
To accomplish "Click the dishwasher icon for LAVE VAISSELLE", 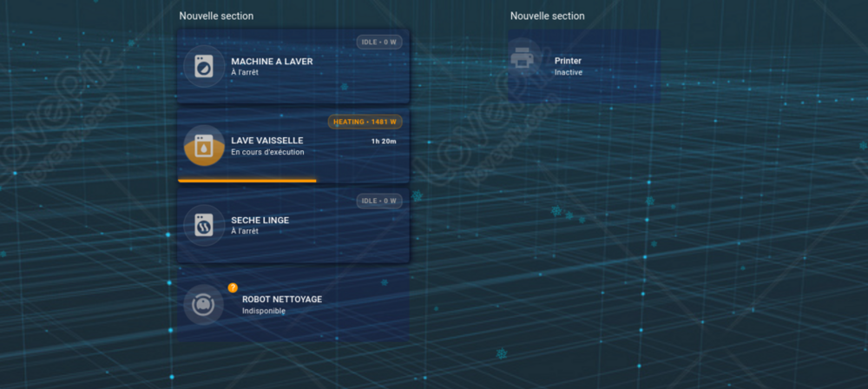I will (204, 146).
